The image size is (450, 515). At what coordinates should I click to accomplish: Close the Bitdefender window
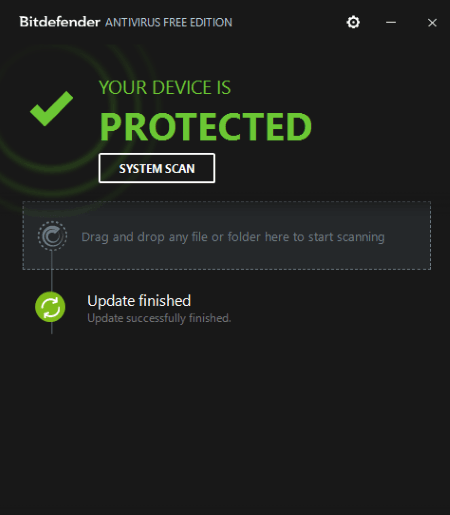click(432, 23)
